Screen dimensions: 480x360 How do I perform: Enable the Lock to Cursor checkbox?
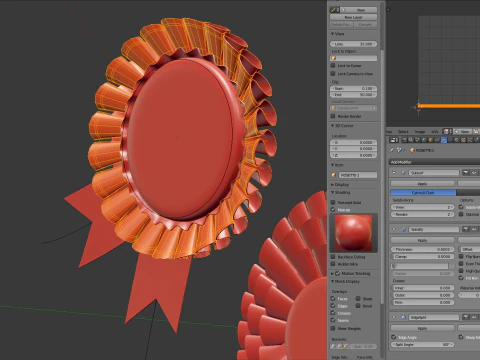[x=333, y=66]
